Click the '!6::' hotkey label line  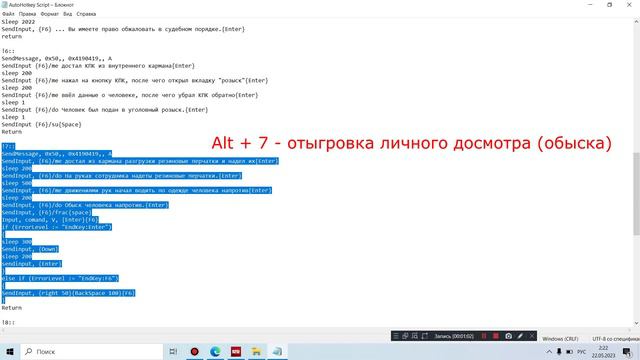coord(8,51)
